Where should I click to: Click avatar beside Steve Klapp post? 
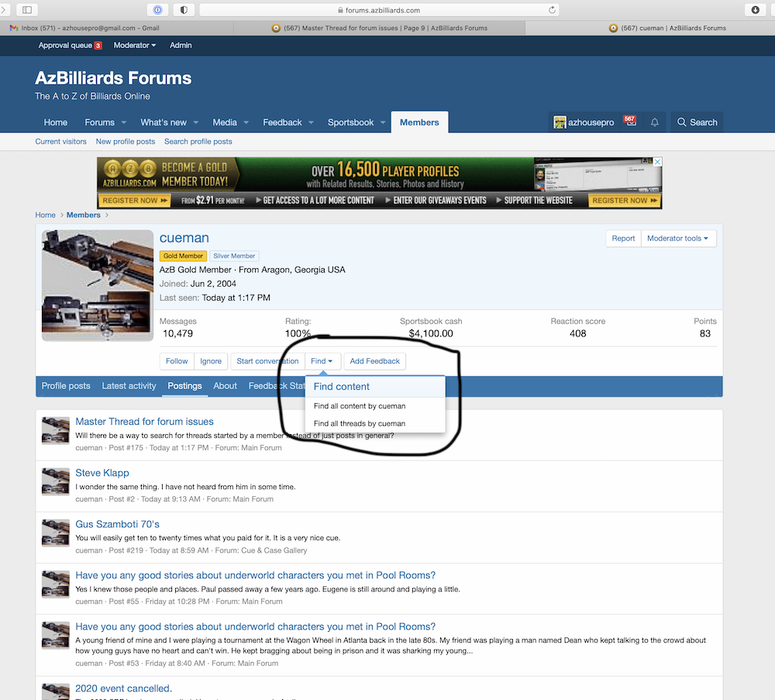(x=55, y=482)
